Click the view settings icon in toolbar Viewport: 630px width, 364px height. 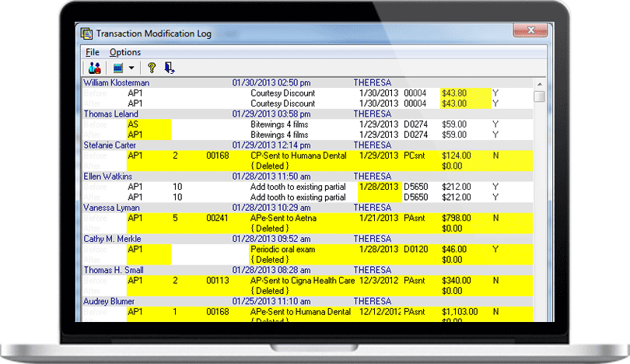point(117,68)
